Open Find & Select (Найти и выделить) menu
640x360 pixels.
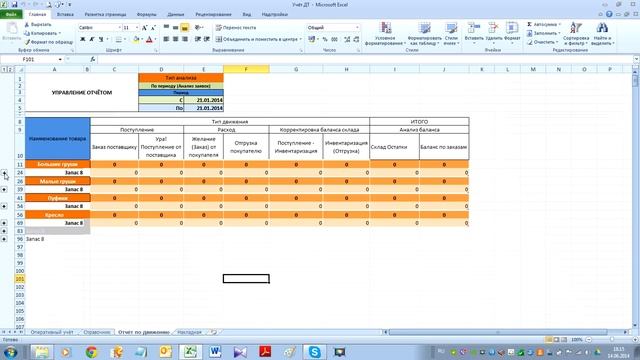pos(602,34)
